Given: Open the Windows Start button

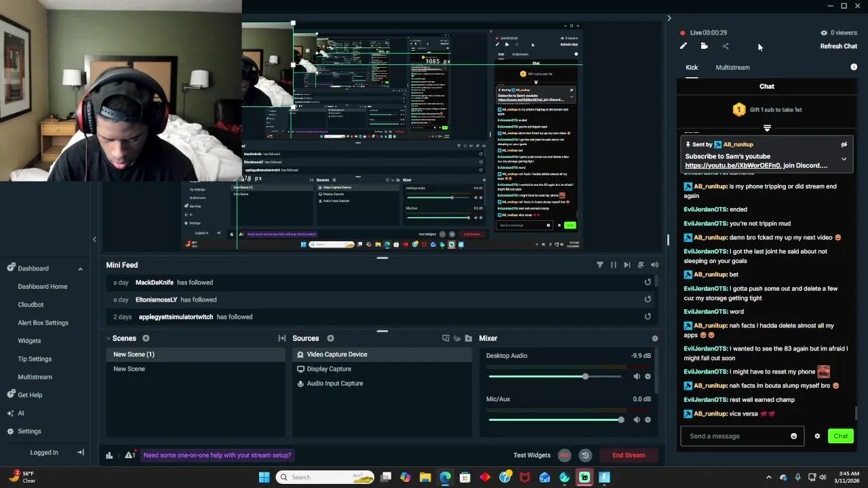Looking at the screenshot, I should tap(264, 477).
